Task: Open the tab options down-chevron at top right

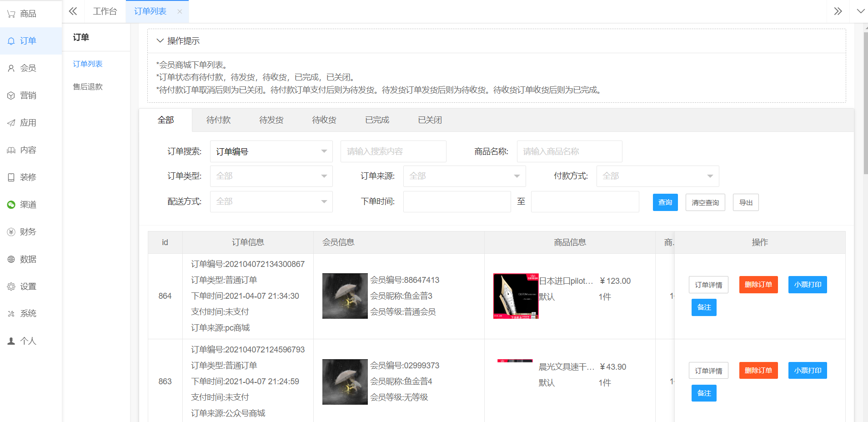Action: 860,11
